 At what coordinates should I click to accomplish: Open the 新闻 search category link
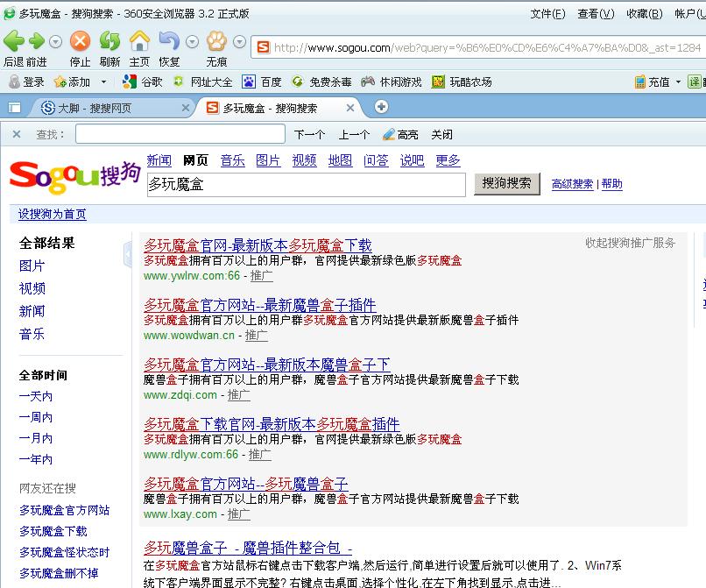(x=159, y=160)
